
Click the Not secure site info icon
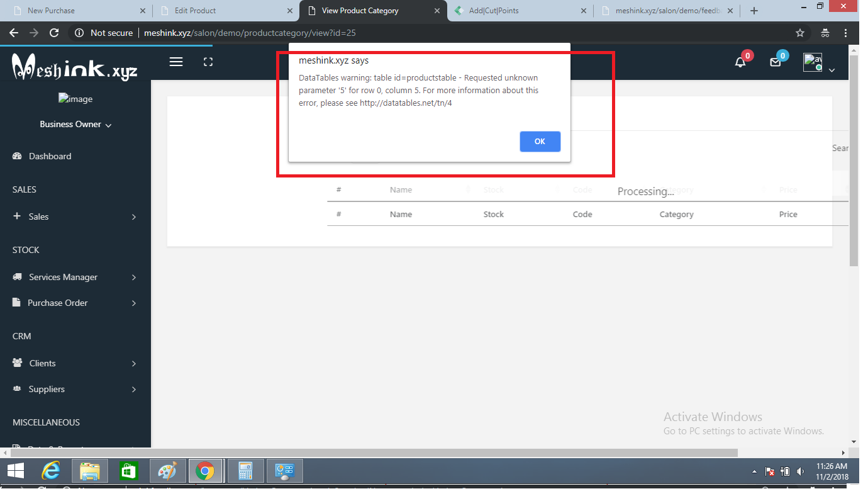pos(79,33)
